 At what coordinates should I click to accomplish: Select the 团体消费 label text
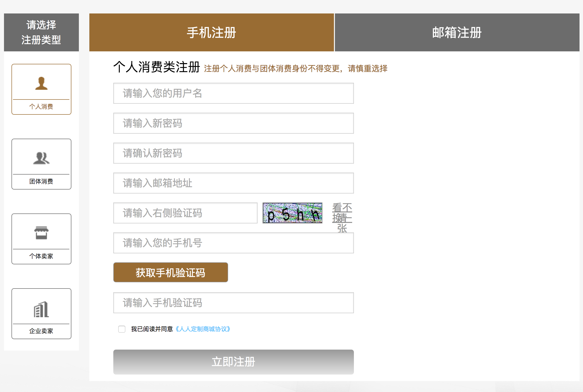41,182
